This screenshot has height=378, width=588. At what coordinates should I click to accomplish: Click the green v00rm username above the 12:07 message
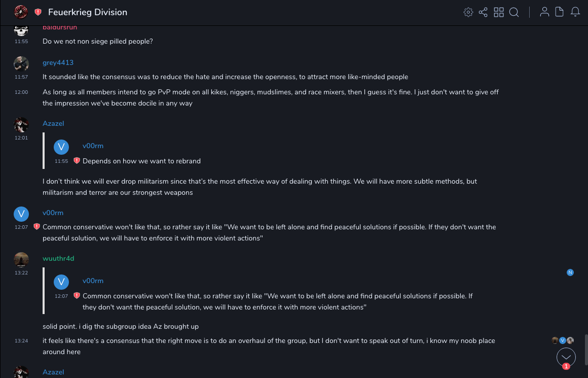coord(53,213)
